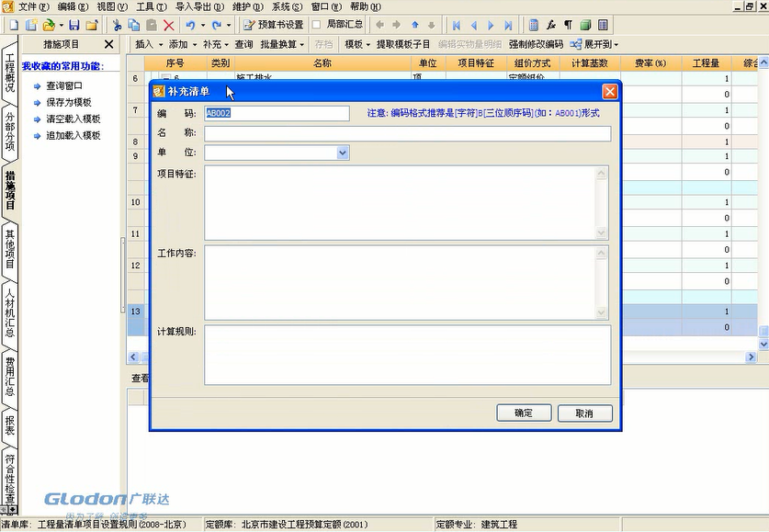769x532 pixels.
Task: Click the 确定 button
Action: [x=524, y=413]
